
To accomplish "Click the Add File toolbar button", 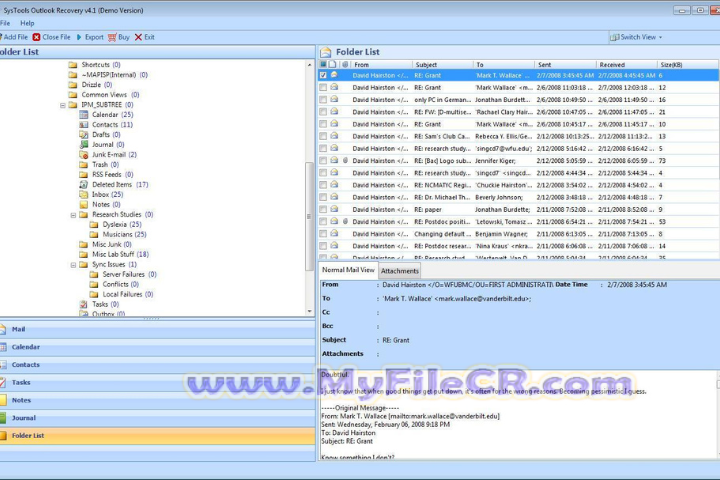I will click(14, 37).
